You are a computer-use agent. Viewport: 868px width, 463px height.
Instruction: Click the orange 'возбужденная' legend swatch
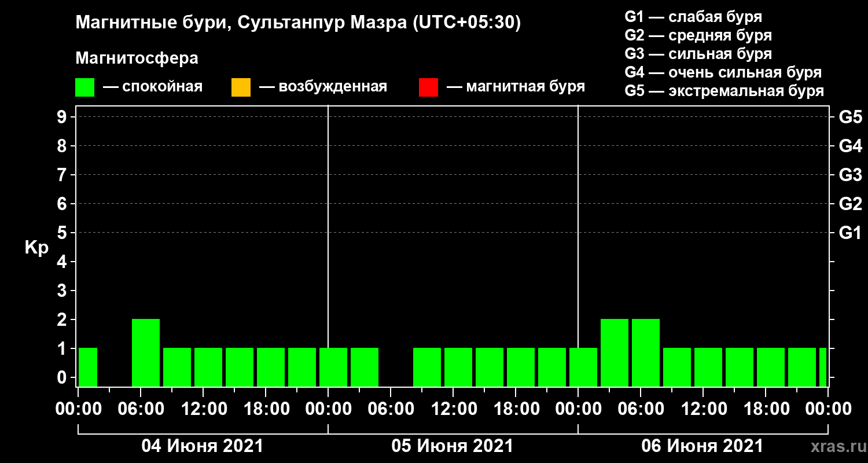(241, 87)
